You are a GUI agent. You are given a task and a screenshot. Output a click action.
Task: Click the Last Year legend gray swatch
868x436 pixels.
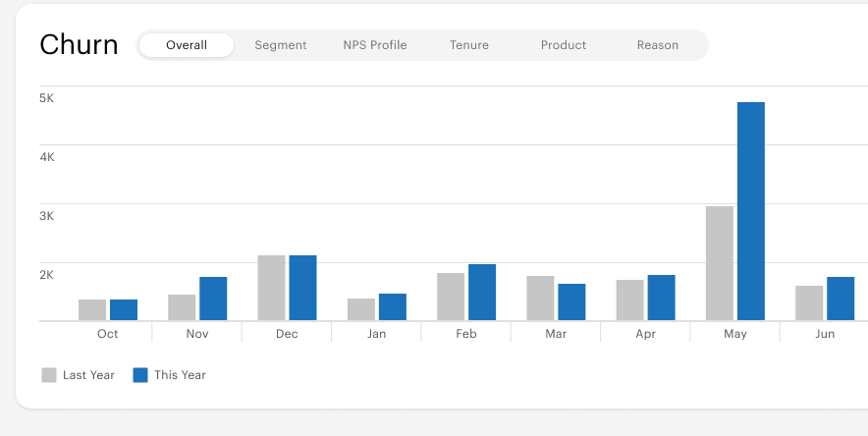point(49,375)
